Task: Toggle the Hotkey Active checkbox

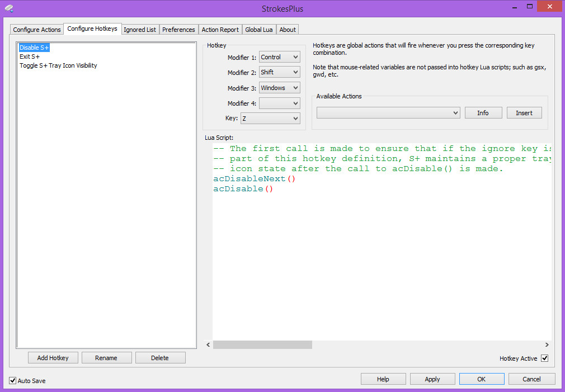Action: point(545,358)
